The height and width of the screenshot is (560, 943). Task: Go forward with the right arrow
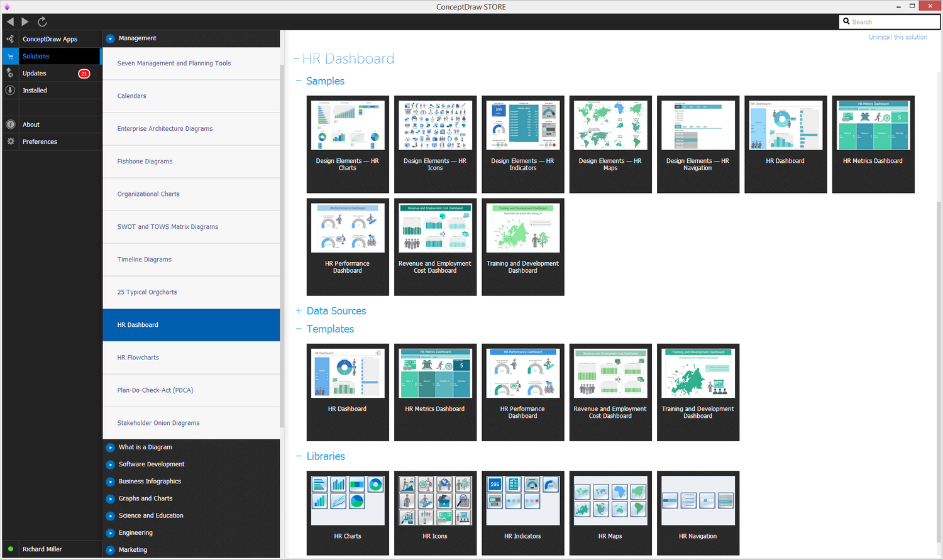click(x=25, y=21)
